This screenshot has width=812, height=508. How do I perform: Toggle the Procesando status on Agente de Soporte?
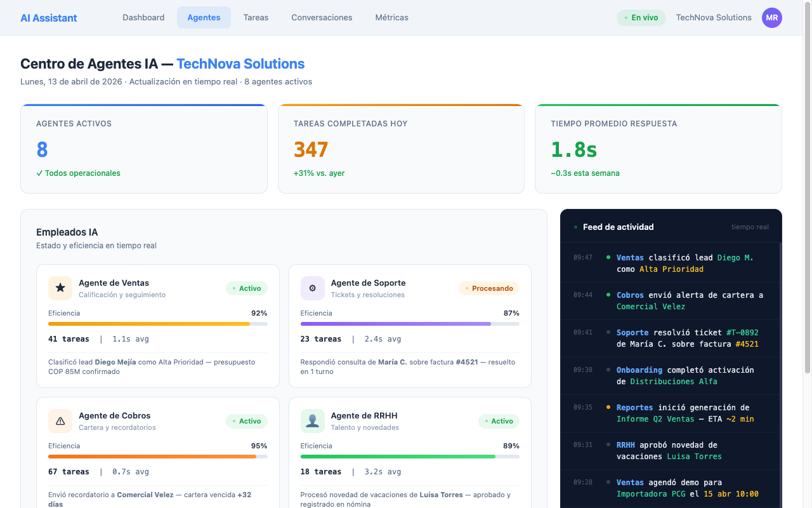pyautogui.click(x=488, y=288)
